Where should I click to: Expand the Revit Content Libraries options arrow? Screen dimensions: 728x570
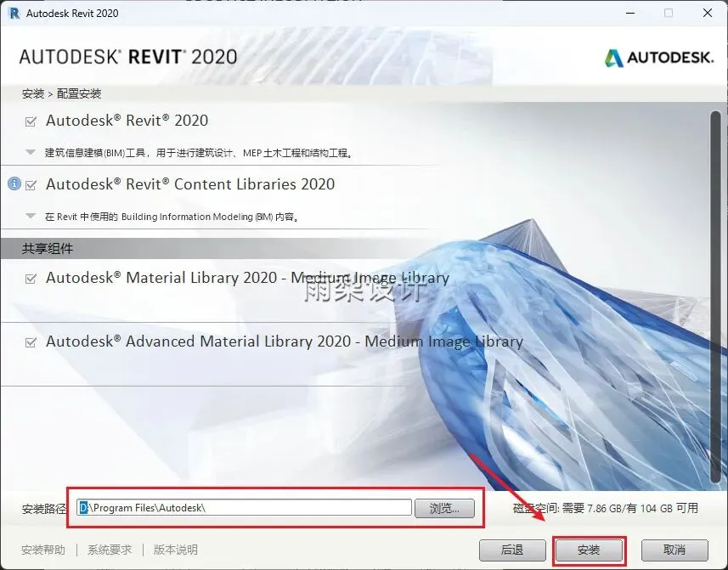31,216
